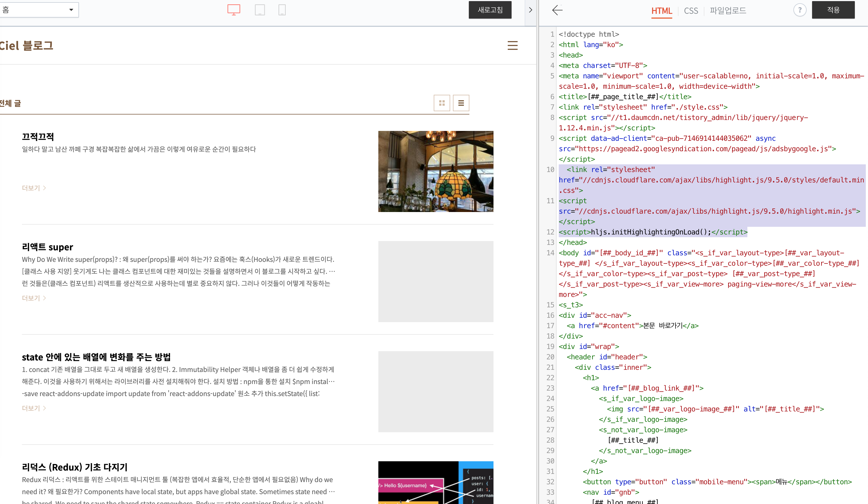This screenshot has width=868, height=504.
Task: Click the 본문 바로가기 anchor code line
Action: click(x=632, y=325)
